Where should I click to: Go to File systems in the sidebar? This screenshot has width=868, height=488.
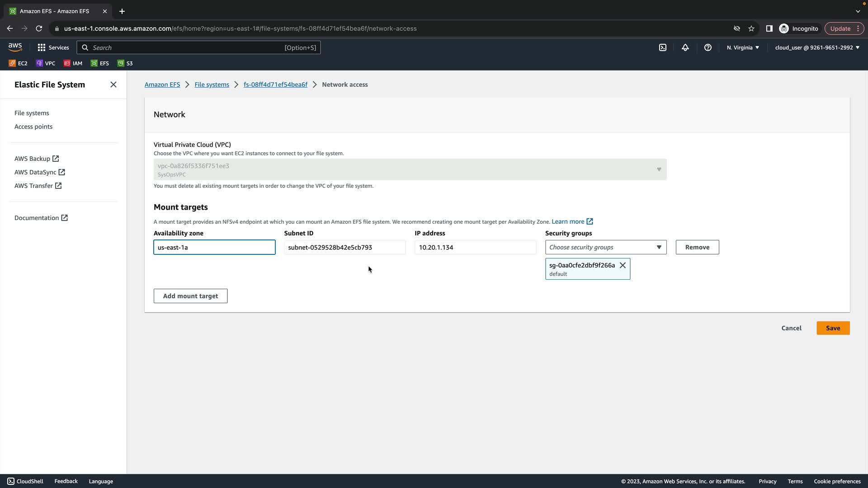32,113
